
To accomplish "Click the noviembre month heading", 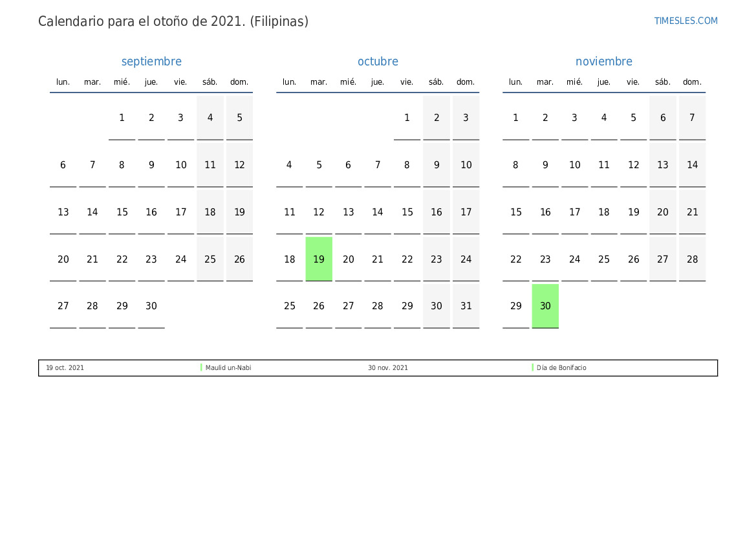I will click(x=603, y=61).
